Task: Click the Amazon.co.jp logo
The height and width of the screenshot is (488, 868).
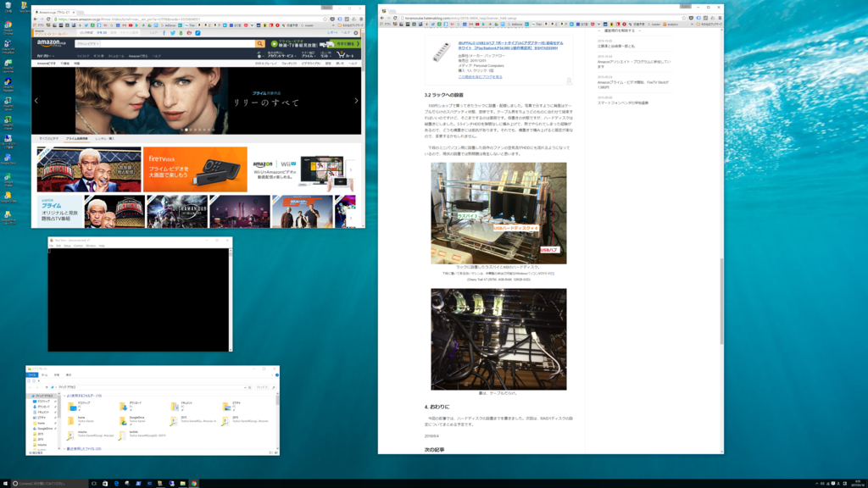Action: coord(51,43)
